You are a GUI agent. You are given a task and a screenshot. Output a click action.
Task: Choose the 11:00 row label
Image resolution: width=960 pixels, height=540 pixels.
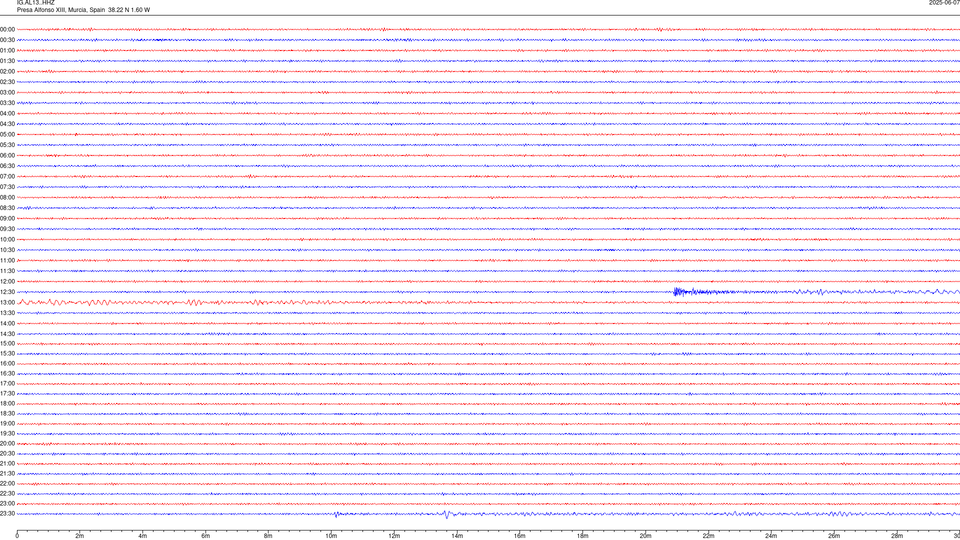(7, 261)
